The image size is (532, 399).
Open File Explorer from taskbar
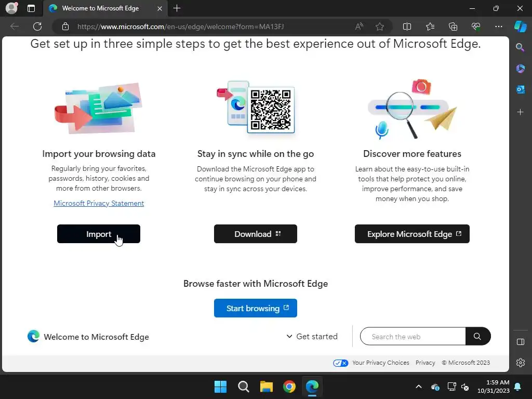(267, 387)
